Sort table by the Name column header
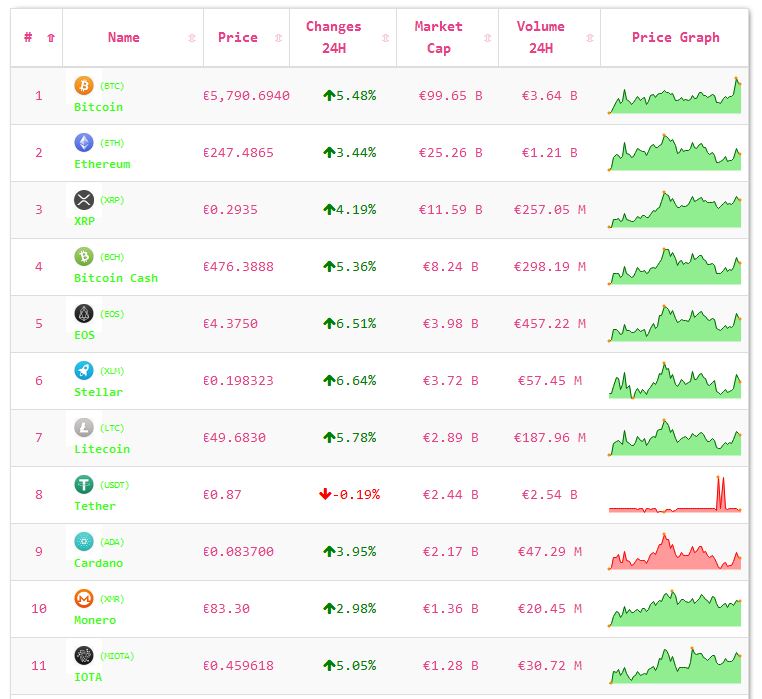This screenshot has height=699, width=762. (x=124, y=38)
